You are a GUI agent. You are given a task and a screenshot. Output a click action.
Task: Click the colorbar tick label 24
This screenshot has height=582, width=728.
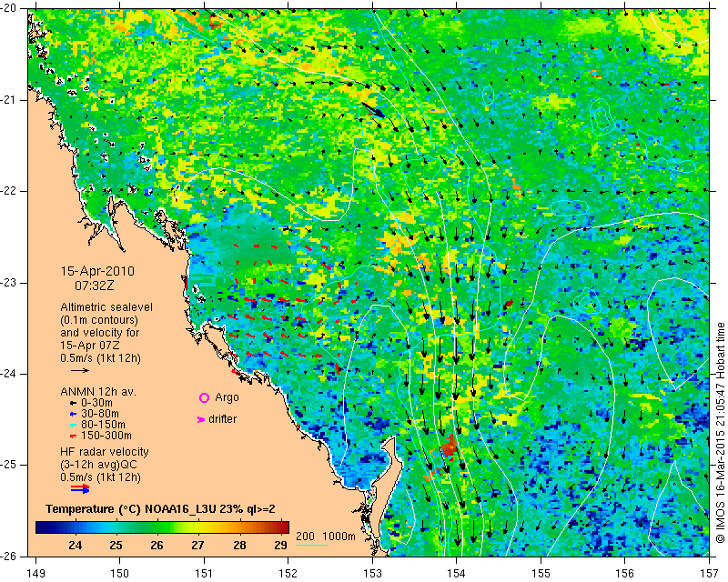coord(76,545)
